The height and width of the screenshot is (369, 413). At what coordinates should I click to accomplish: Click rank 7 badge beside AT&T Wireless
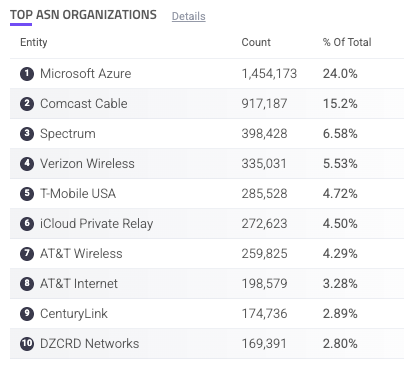[x=27, y=254]
